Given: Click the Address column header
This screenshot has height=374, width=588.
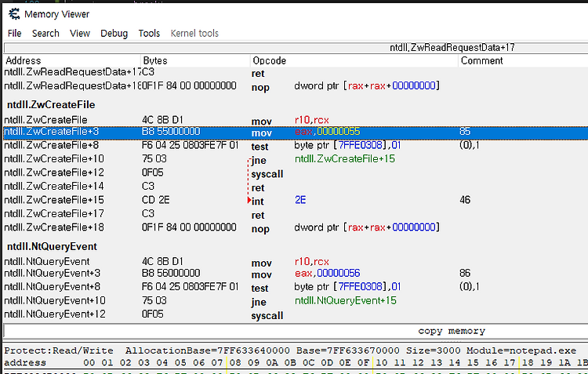Looking at the screenshot, I should tap(72, 61).
